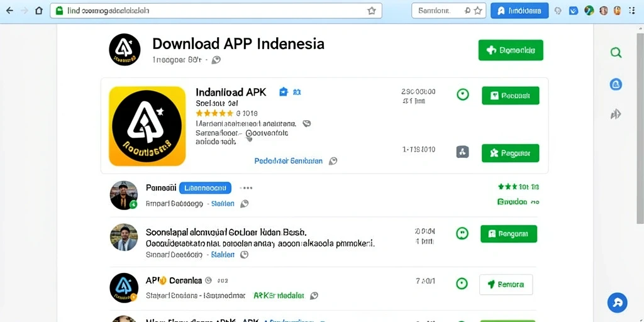Click the blue badge icon after 'Indanlload APK'

point(284,92)
